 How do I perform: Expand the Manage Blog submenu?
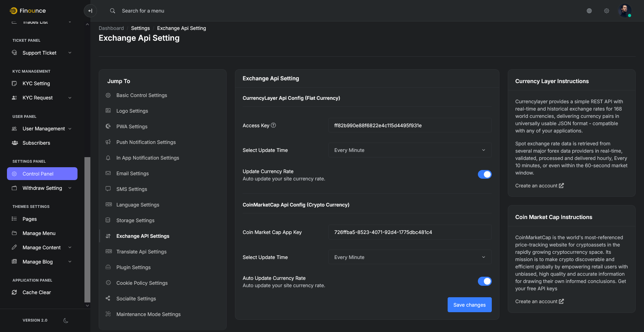(70, 262)
